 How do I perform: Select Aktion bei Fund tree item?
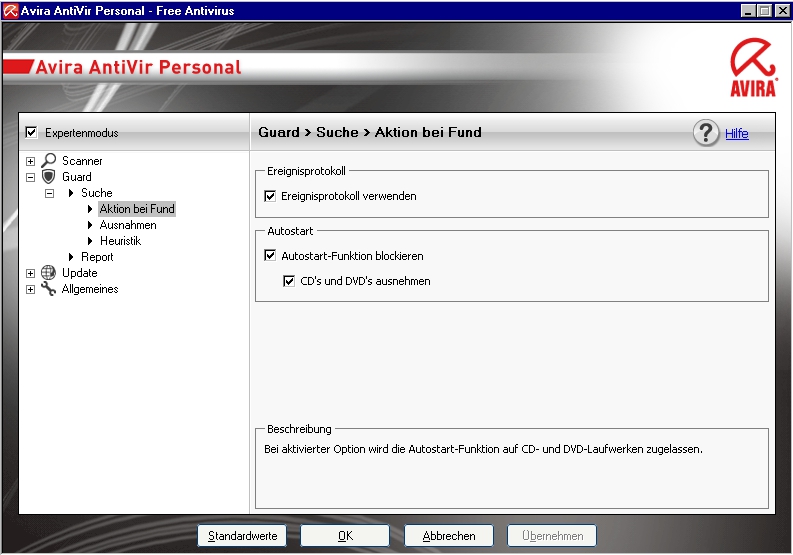click(x=137, y=209)
